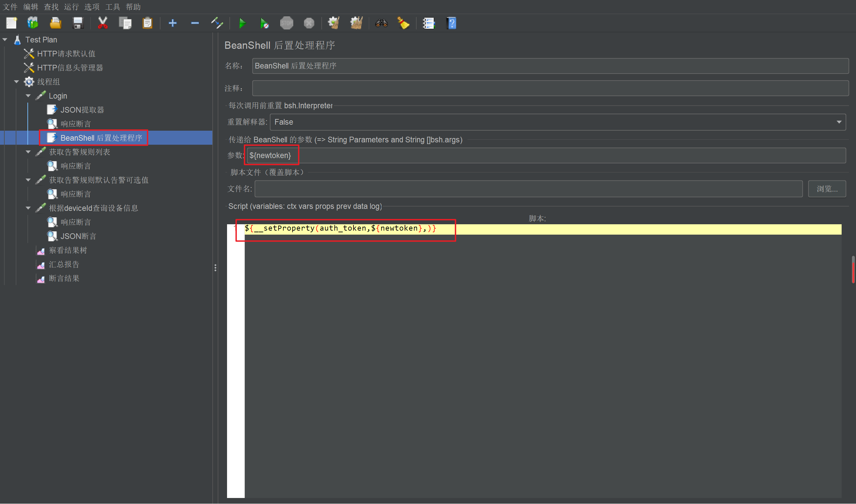Open the 工具 menu
The width and height of the screenshot is (856, 504).
tap(112, 7)
